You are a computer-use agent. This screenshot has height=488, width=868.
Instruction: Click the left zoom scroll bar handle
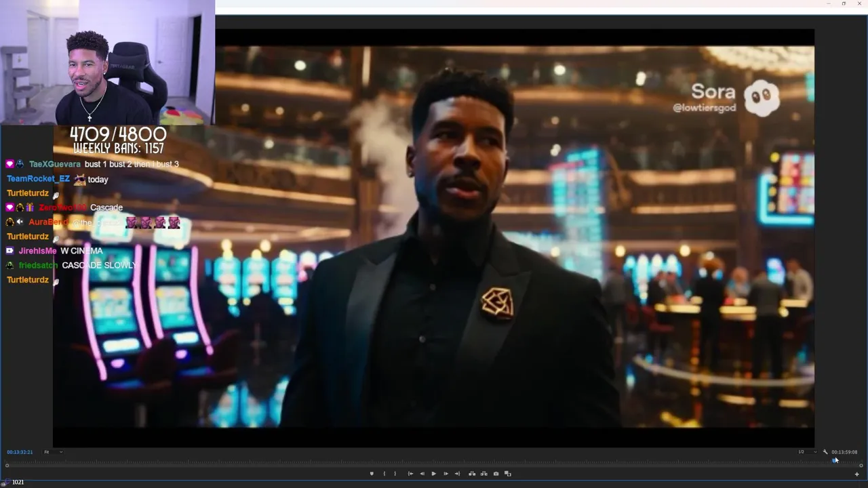7,465
